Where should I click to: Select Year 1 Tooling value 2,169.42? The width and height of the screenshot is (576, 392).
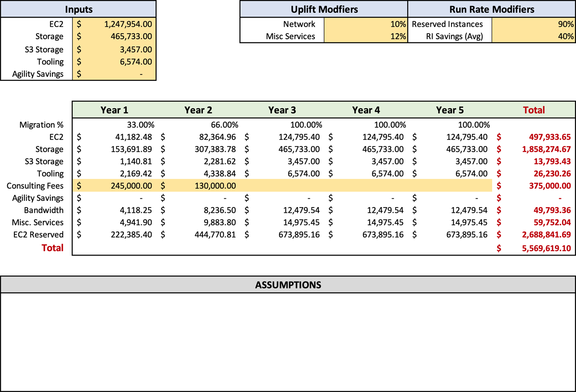[x=136, y=174]
